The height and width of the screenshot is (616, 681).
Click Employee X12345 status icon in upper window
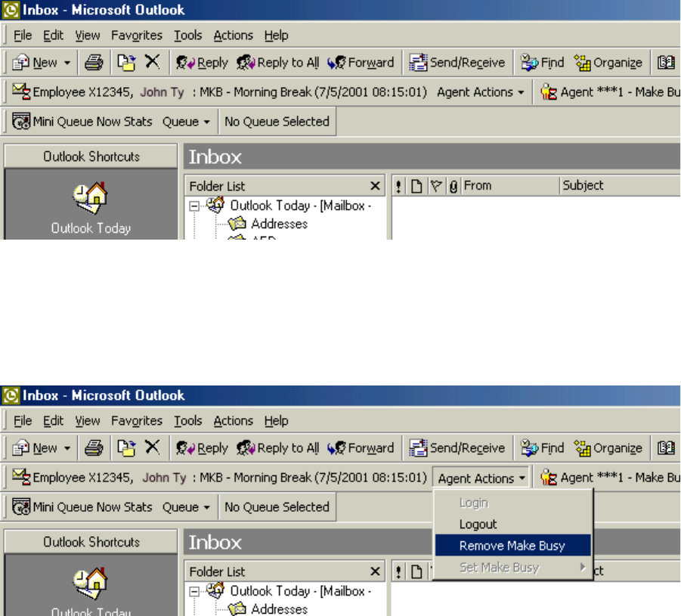pyautogui.click(x=21, y=92)
